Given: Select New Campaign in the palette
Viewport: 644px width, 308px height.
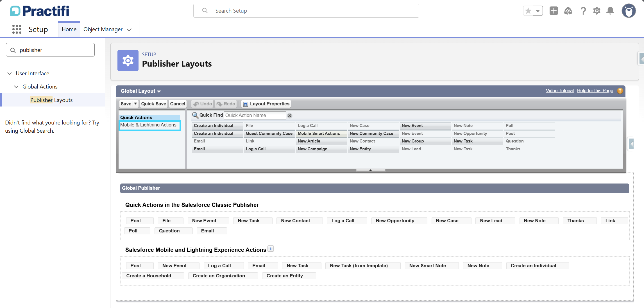Looking at the screenshot, I should (x=321, y=149).
